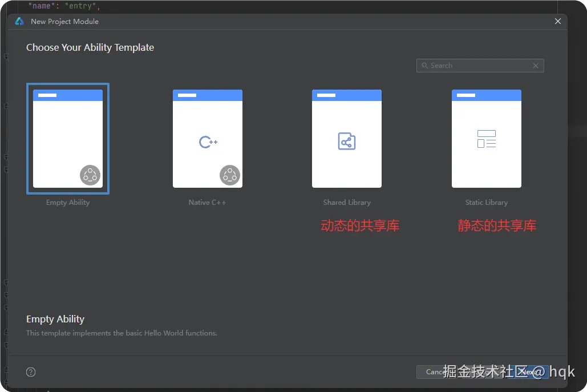This screenshot has width=587, height=392.
Task: Click the clear X inside the Search field
Action: click(535, 65)
